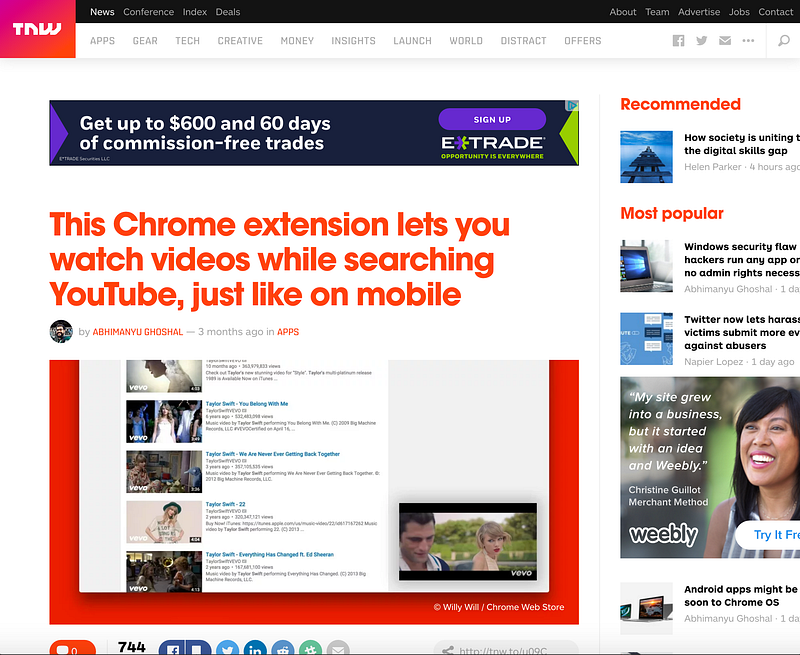
Task: Click the 'Most popular' heading
Action: [x=671, y=213]
